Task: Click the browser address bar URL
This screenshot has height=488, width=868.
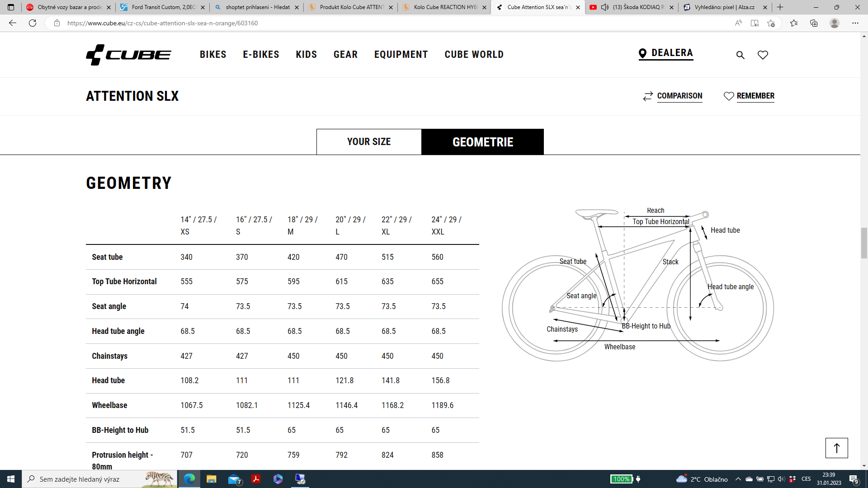Action: click(163, 23)
